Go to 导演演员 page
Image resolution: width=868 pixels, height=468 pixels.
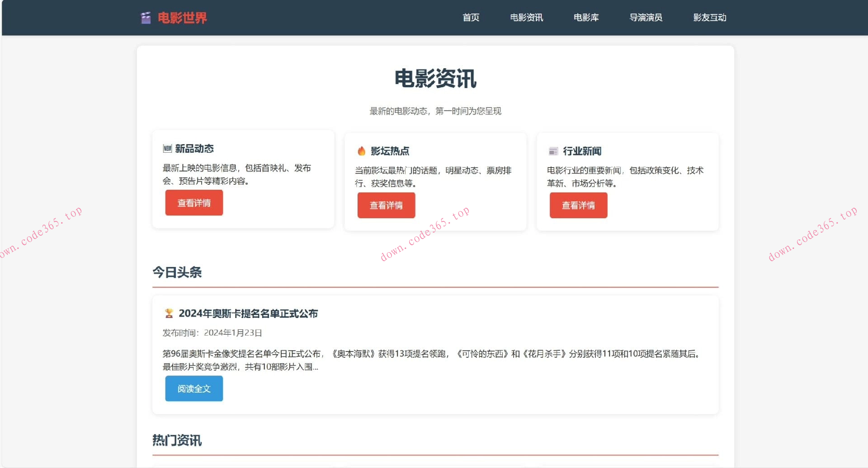[x=646, y=17]
